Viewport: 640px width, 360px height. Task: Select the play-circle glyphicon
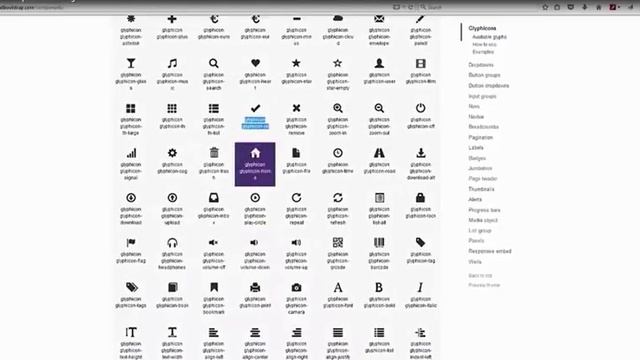[255, 198]
